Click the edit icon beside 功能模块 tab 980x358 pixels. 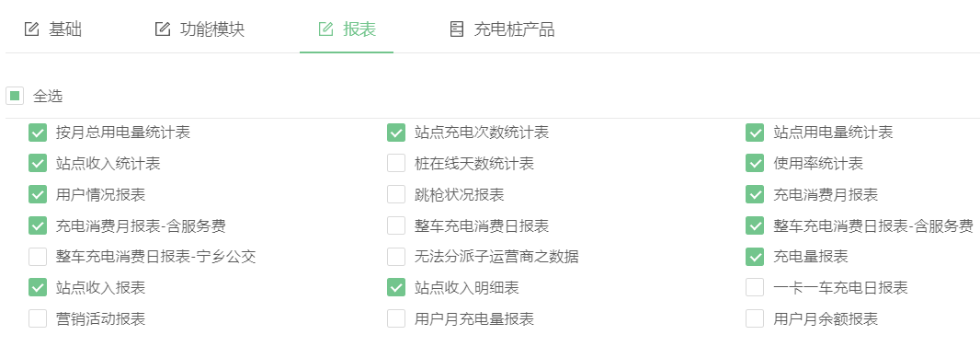point(163,29)
